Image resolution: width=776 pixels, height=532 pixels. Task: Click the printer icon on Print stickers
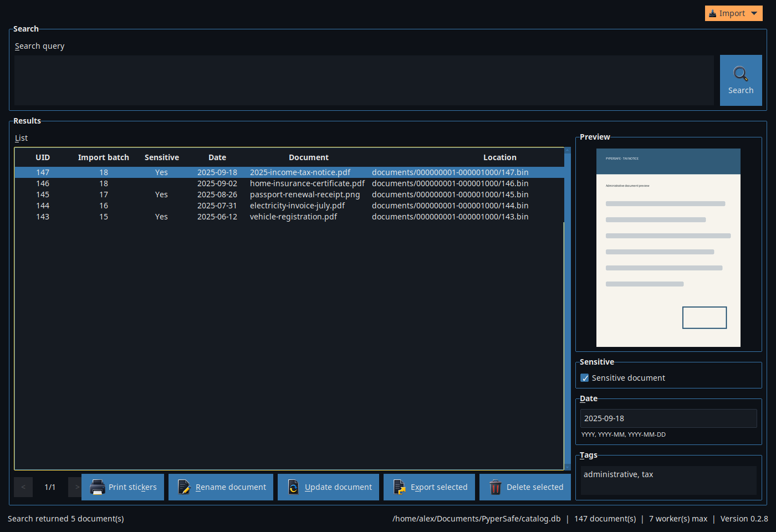[x=98, y=487]
